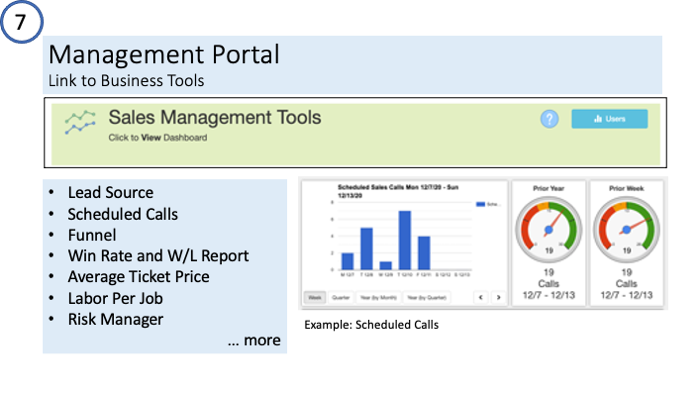Viewport: 700px width, 394px height.
Task: Click the 'Lead Source' bullet text
Action: (x=110, y=193)
